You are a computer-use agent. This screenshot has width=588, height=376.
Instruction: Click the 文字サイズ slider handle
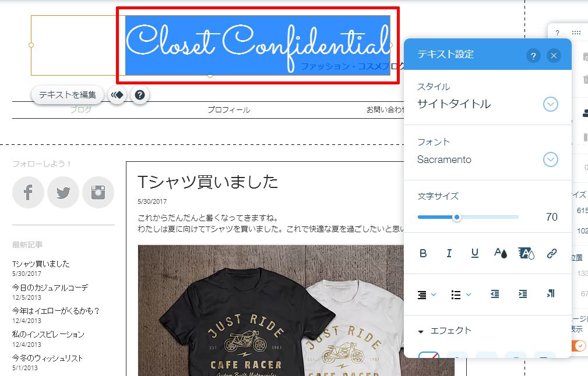pyautogui.click(x=456, y=217)
